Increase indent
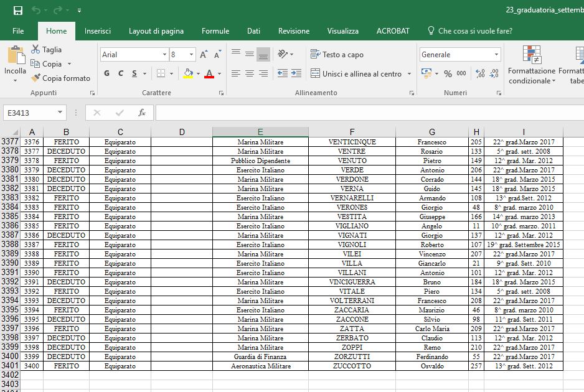Screen dimensions: 584x392 pos(296,73)
